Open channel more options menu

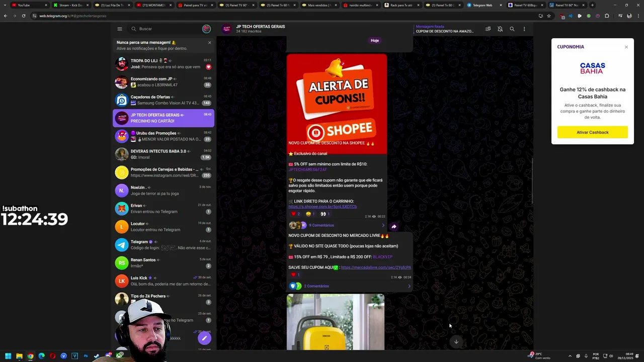524,29
